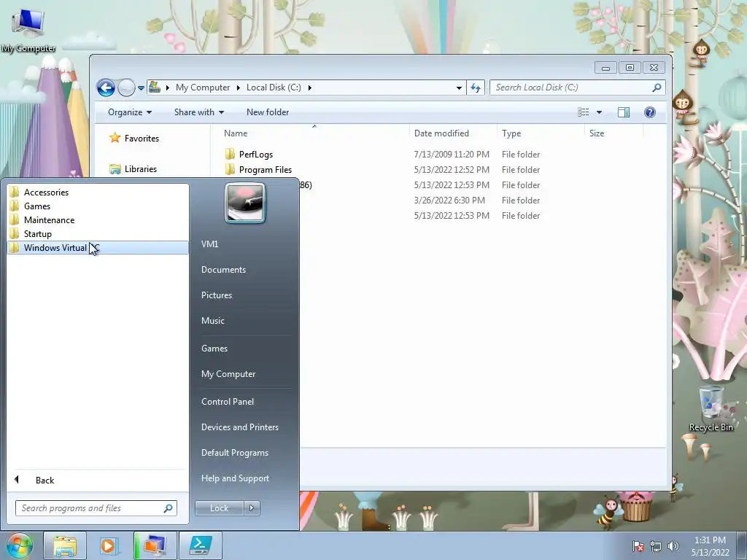Click the magnifier icon in Explorer search box
747x560 pixels.
coord(657,87)
